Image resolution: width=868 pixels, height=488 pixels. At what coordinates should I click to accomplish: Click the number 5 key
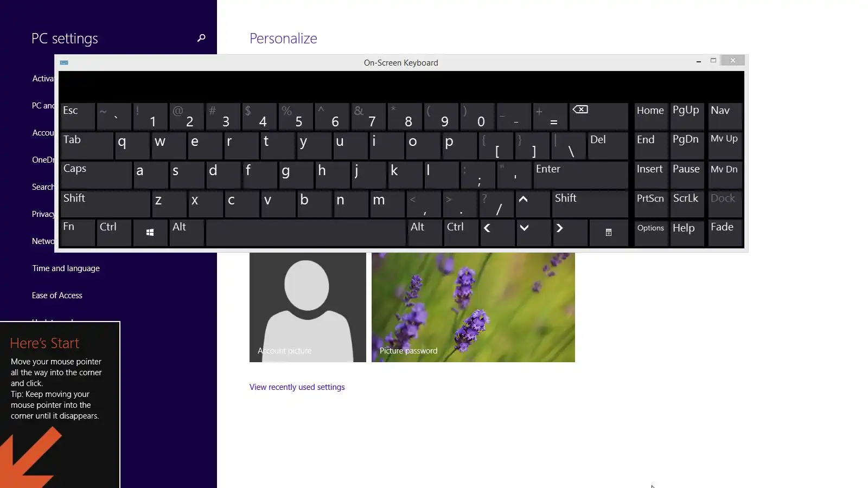(x=296, y=117)
